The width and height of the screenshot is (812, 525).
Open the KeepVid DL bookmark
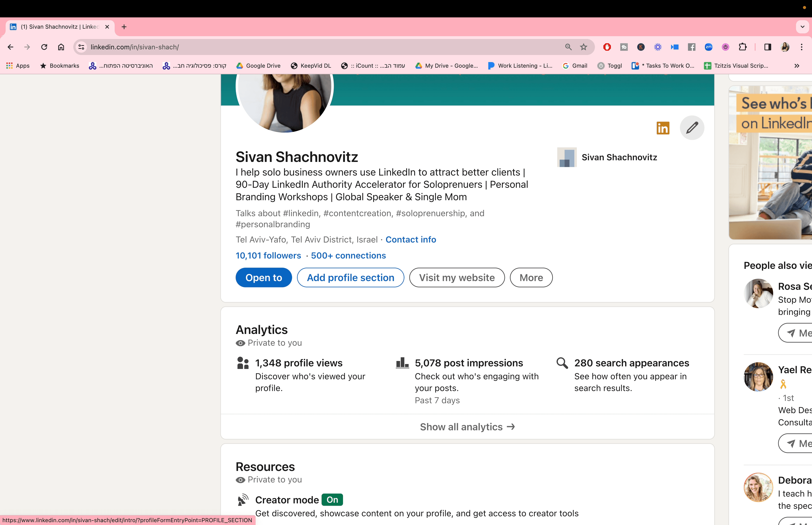(311, 66)
